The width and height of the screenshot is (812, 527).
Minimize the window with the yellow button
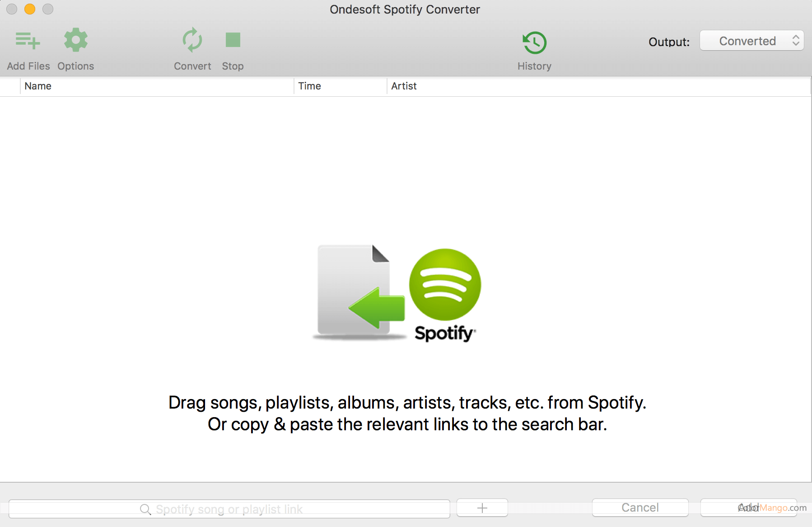pos(30,9)
